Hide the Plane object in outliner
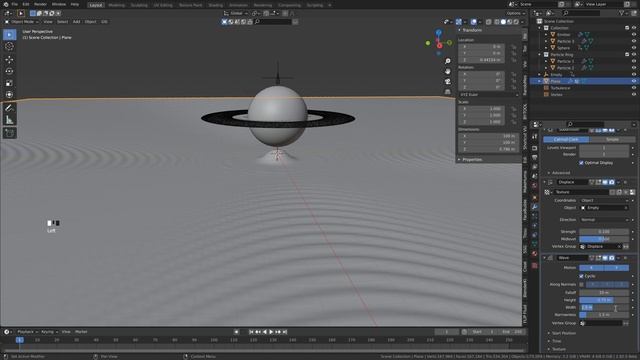Image resolution: width=640 pixels, height=360 pixels. tap(634, 81)
